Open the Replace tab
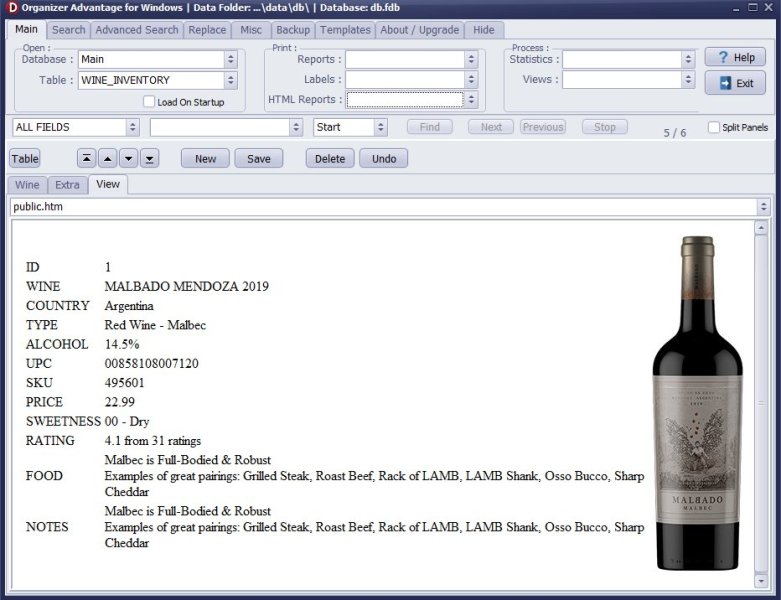This screenshot has height=600, width=781. [x=207, y=30]
